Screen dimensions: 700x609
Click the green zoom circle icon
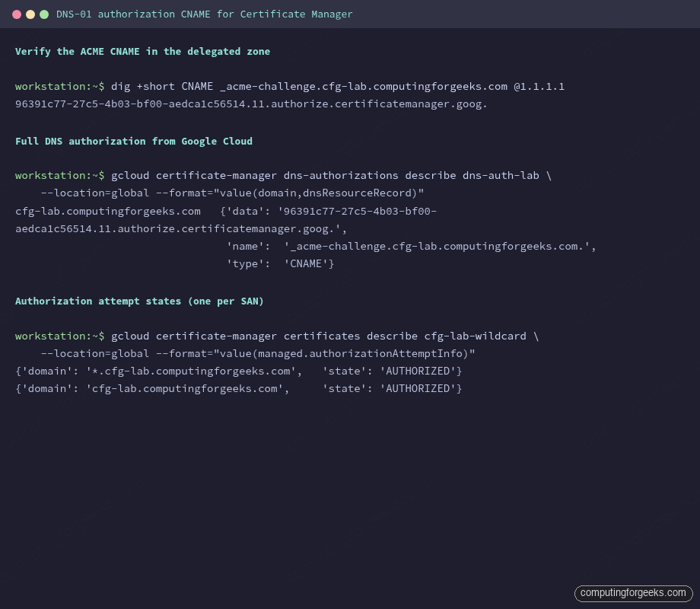[x=44, y=13]
